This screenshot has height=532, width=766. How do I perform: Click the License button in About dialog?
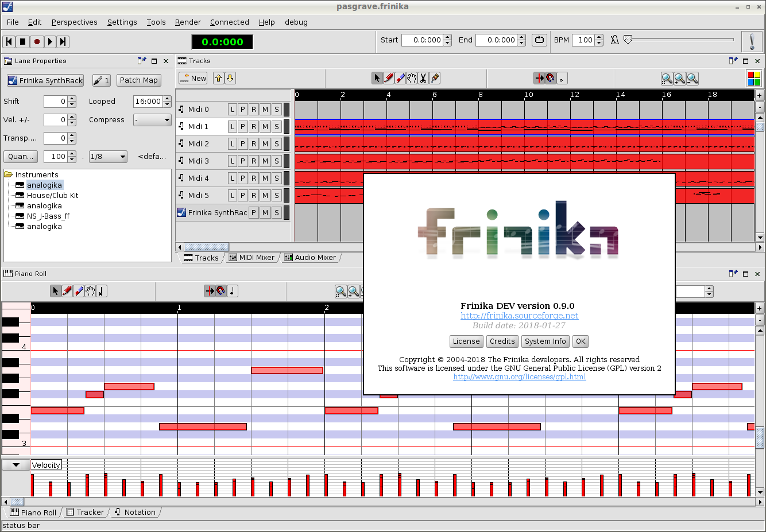pyautogui.click(x=466, y=341)
